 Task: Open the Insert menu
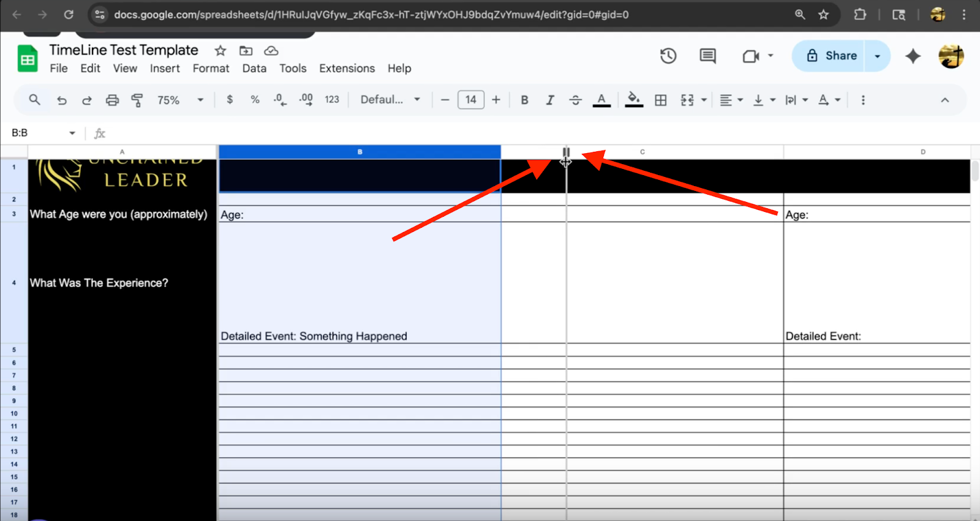pyautogui.click(x=165, y=69)
